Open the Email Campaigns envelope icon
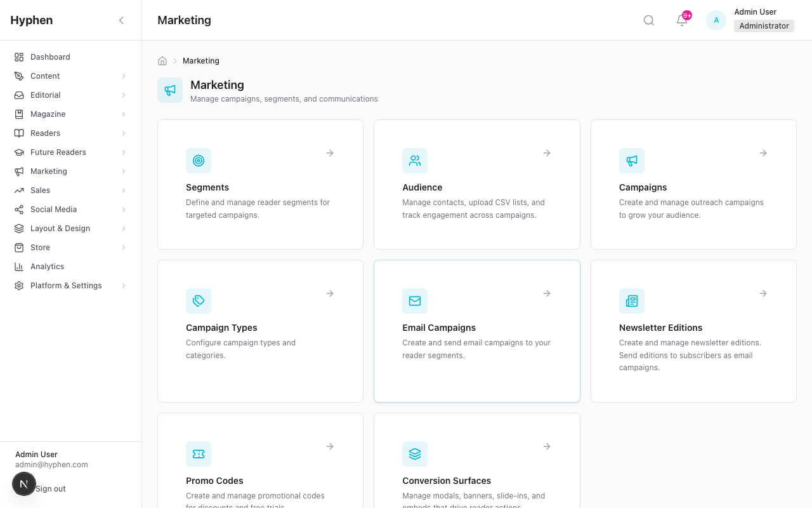 (x=415, y=301)
